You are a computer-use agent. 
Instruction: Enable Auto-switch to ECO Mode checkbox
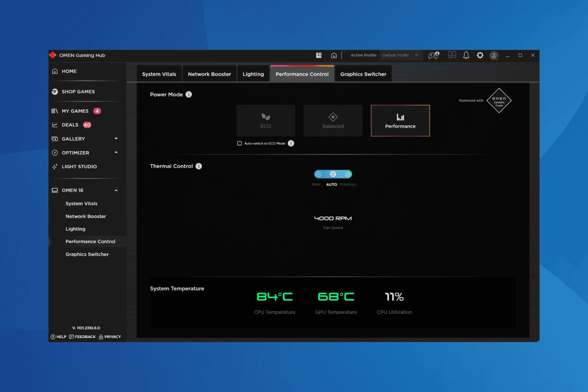(x=240, y=143)
